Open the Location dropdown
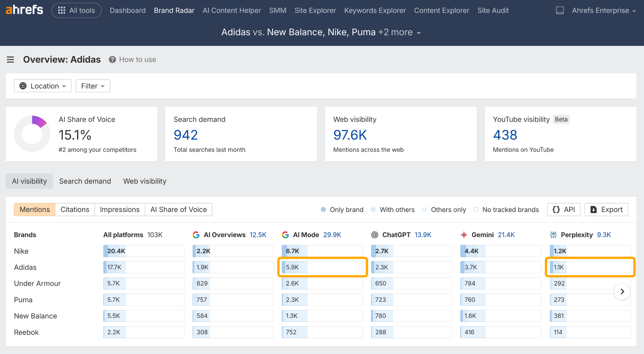Screen dimensions: 644x354 [x=43, y=86]
